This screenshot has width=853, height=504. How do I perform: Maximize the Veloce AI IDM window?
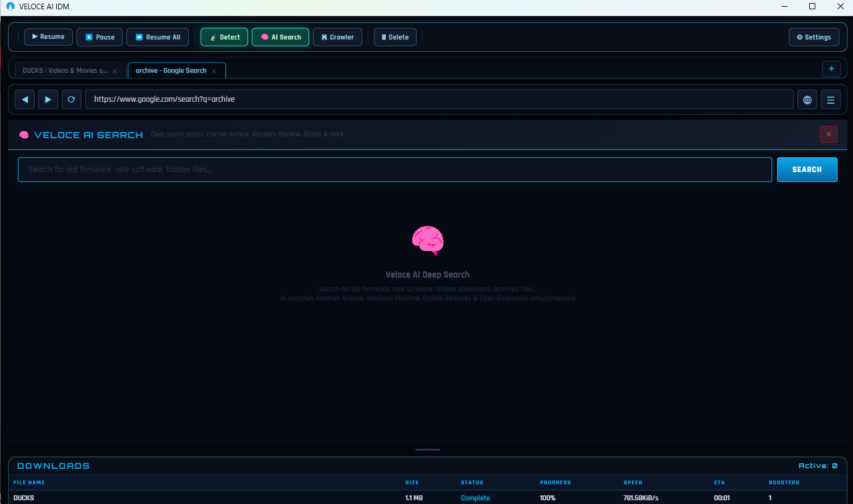click(x=812, y=7)
